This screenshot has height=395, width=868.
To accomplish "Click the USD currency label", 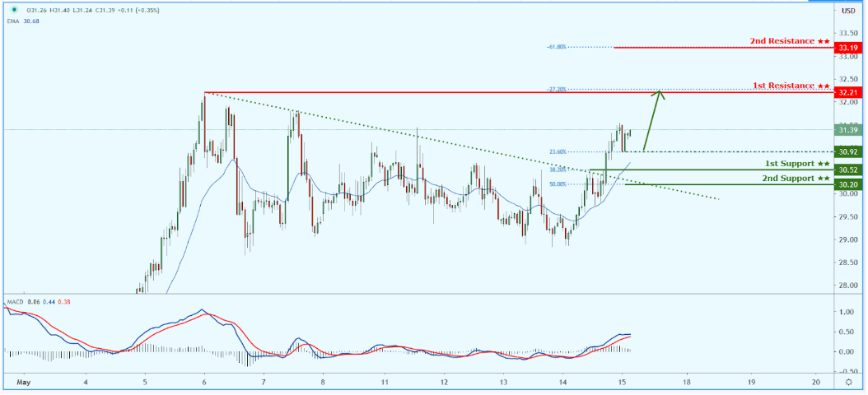I will click(847, 11).
